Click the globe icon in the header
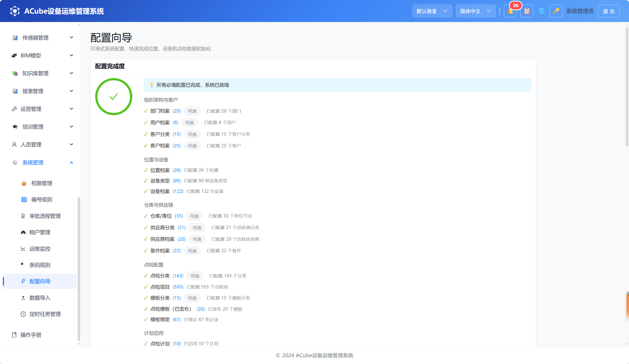The height and width of the screenshot is (364, 629). click(541, 11)
